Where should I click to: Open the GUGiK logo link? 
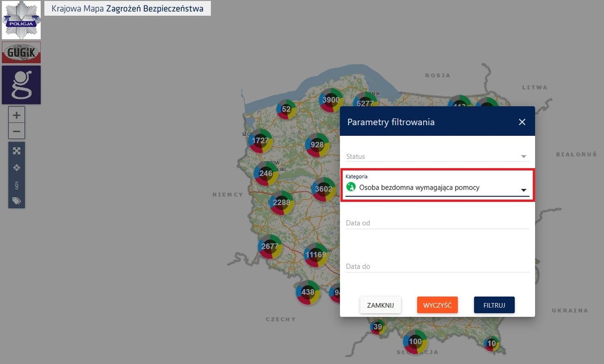(x=21, y=52)
